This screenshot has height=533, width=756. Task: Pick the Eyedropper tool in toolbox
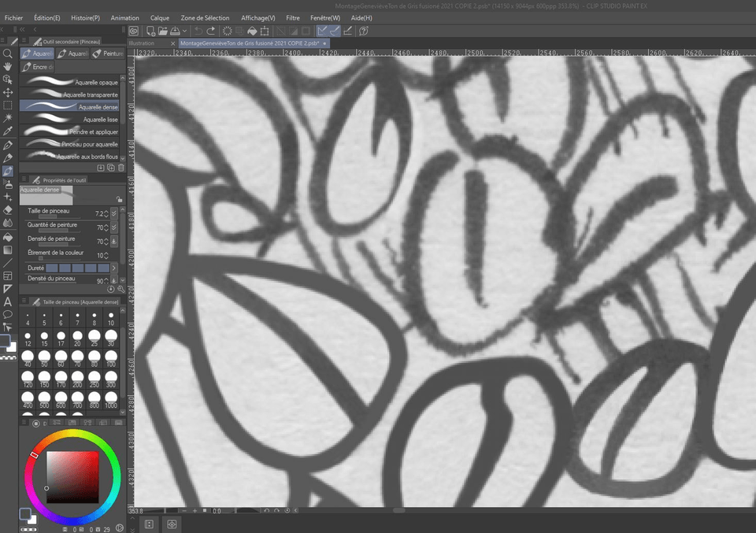pos(8,131)
